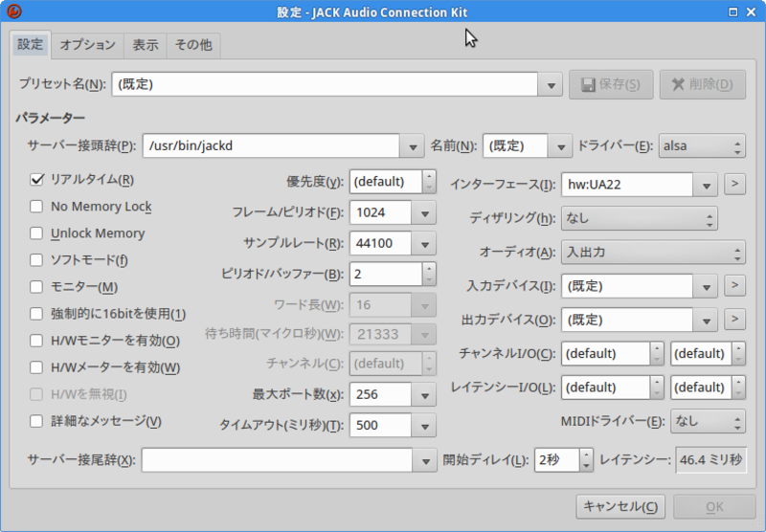
Task: Click the プリセット名 text field
Action: [x=325, y=84]
